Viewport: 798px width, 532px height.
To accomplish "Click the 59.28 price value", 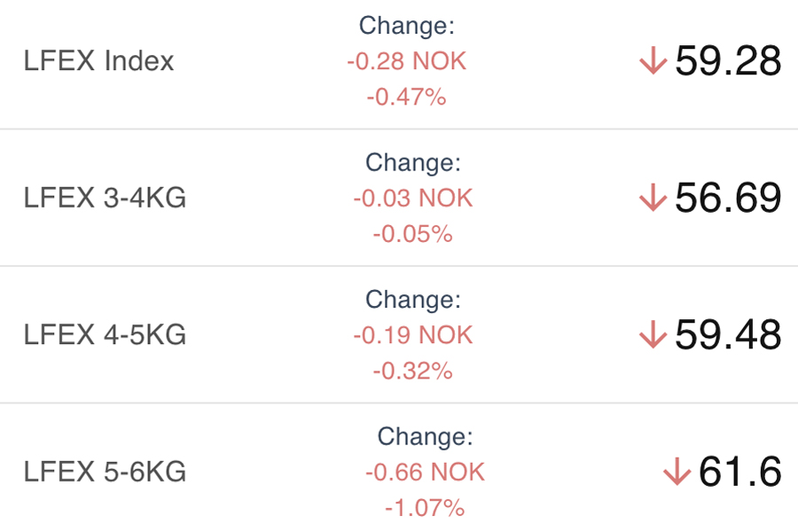I will point(728,61).
